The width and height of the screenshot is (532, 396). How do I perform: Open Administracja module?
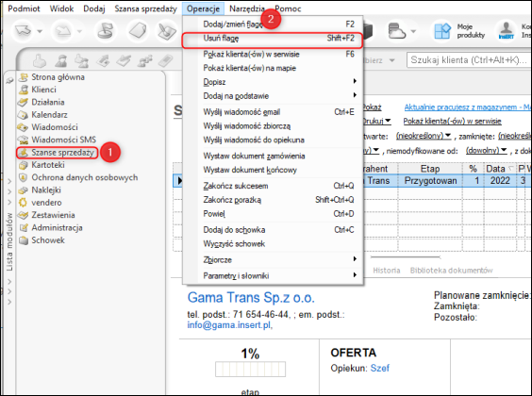pyautogui.click(x=51, y=228)
